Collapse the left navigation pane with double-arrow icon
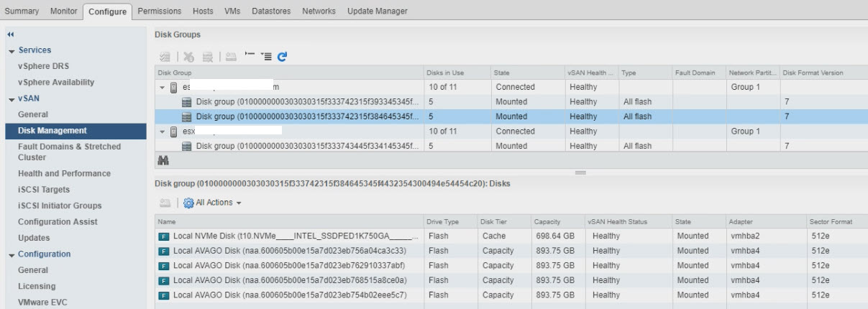 click(x=10, y=34)
